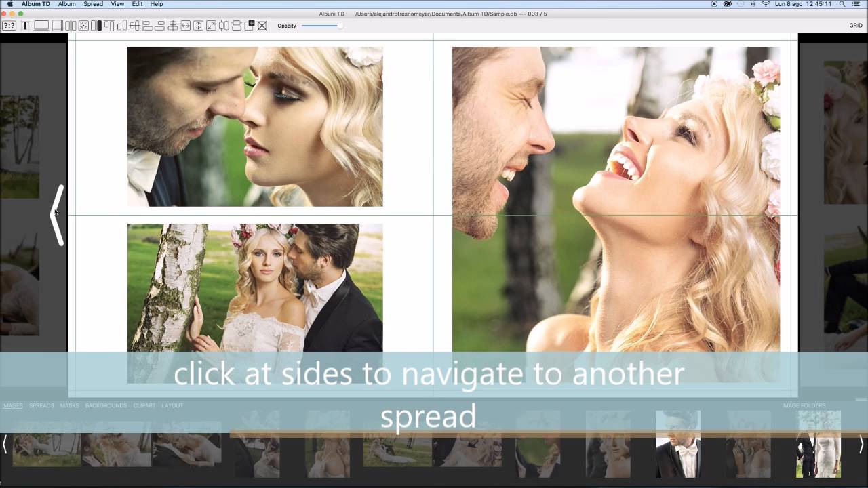Select the groom in tuxedo thumbnail

pyautogui.click(x=677, y=444)
